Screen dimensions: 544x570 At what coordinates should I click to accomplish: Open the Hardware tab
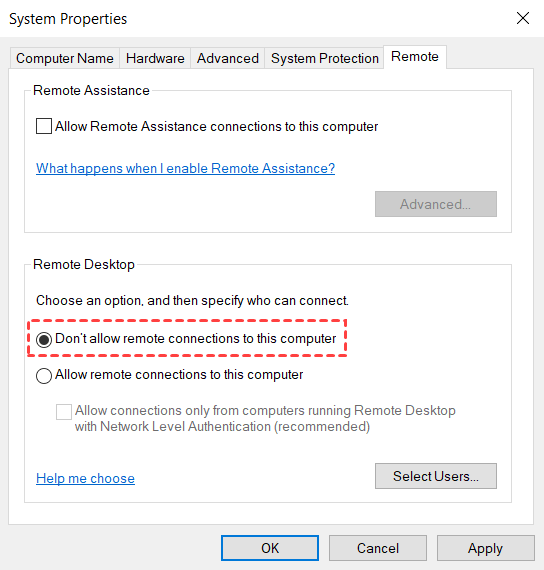(x=155, y=58)
